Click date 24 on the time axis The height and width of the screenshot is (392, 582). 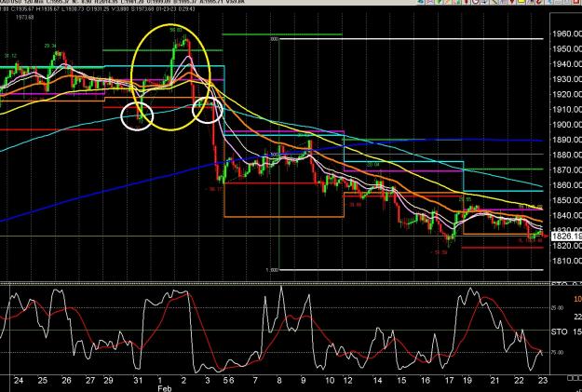pyautogui.click(x=19, y=380)
